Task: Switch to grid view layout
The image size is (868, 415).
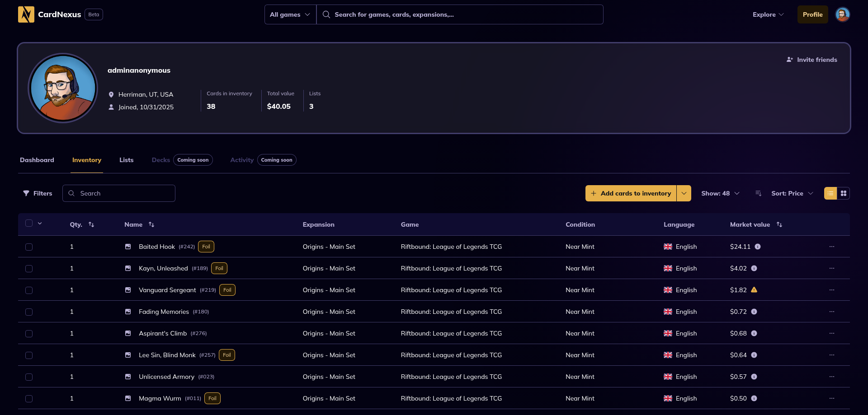Action: (843, 193)
